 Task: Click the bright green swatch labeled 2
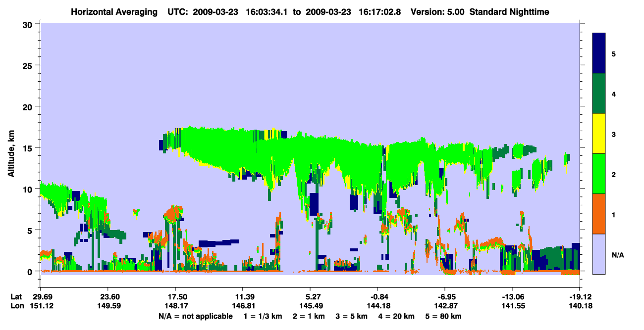pyautogui.click(x=599, y=174)
